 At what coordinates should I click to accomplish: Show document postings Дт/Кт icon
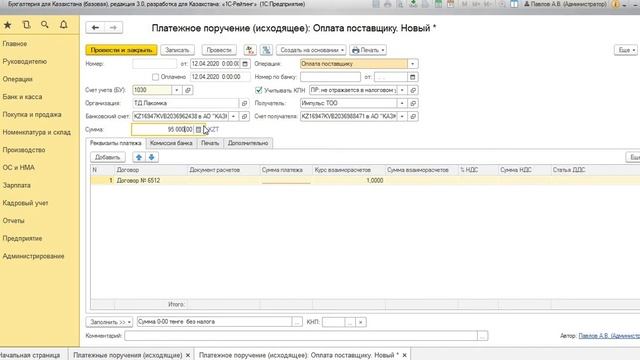250,50
